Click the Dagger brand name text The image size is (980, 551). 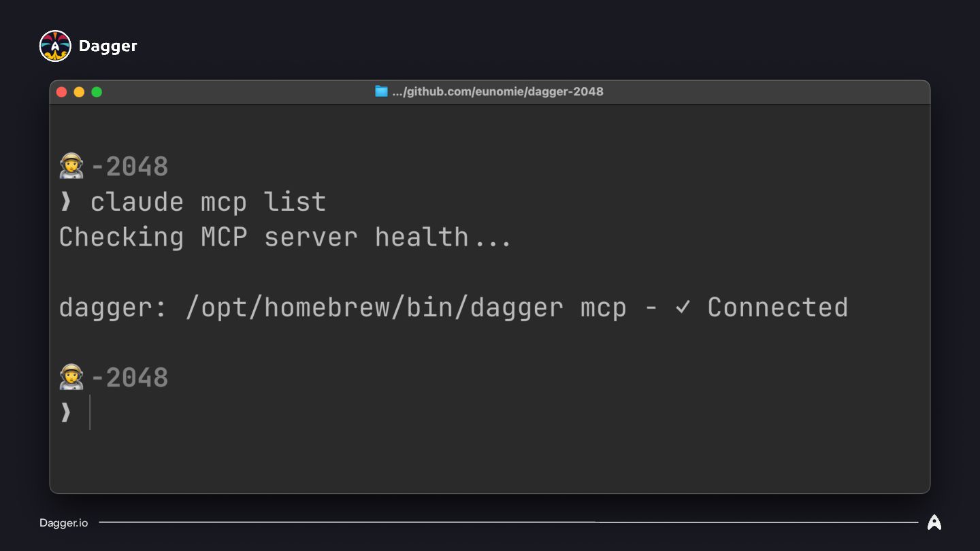pos(108,46)
